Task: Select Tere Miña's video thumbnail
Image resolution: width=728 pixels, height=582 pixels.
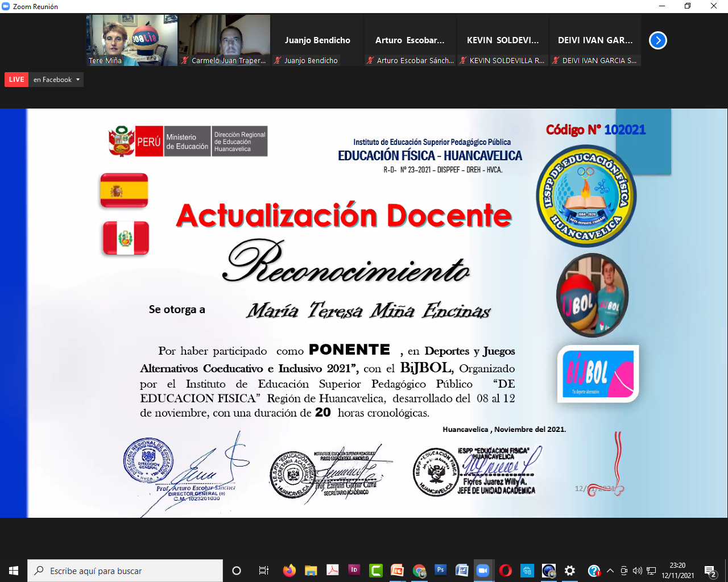Action: click(x=132, y=40)
